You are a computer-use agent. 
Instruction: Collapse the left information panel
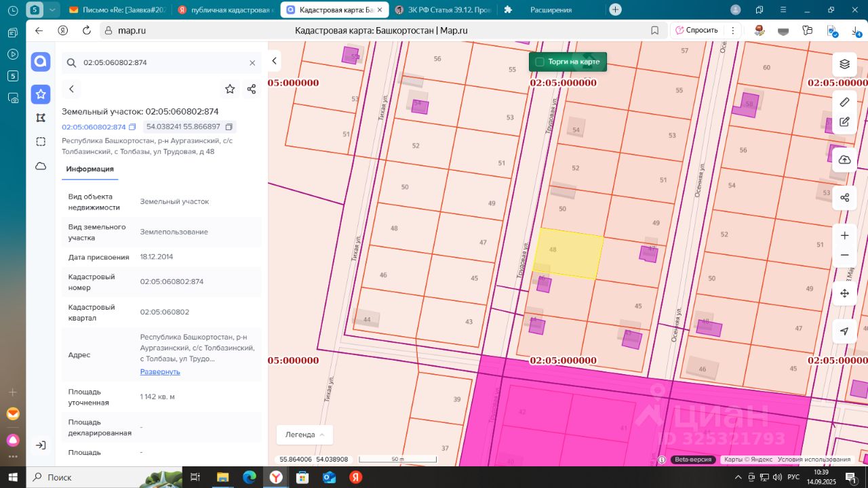[274, 61]
